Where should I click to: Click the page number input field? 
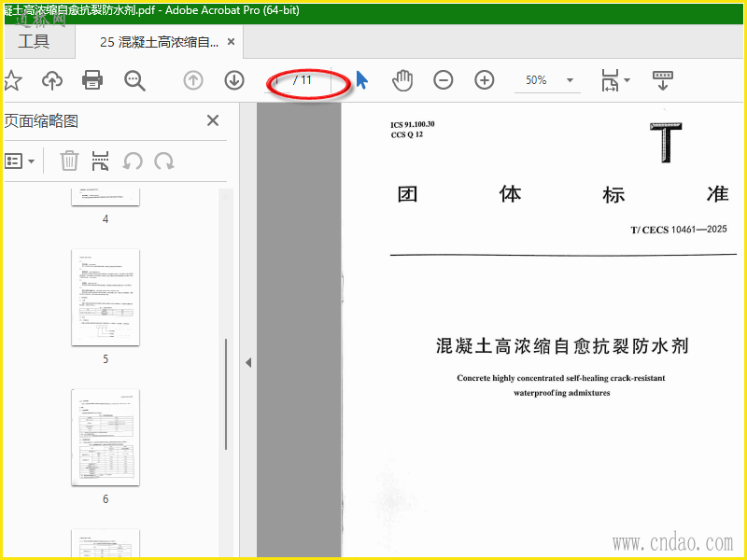277,80
